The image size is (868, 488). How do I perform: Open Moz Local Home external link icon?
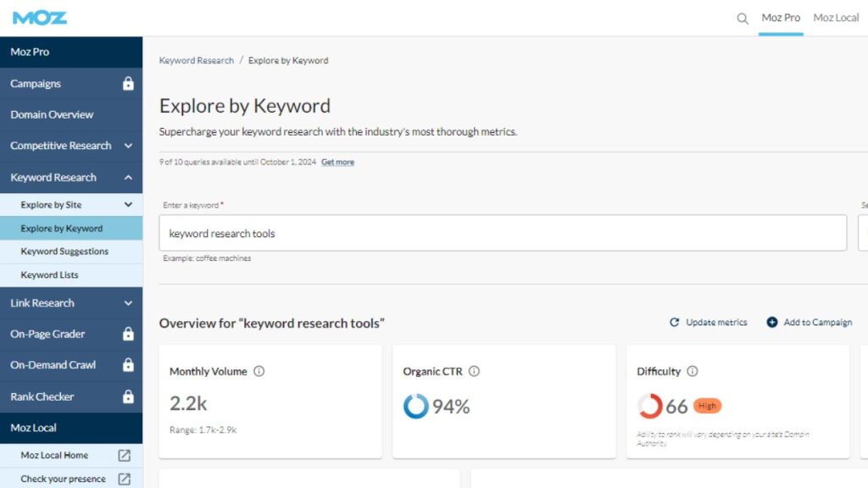(125, 456)
